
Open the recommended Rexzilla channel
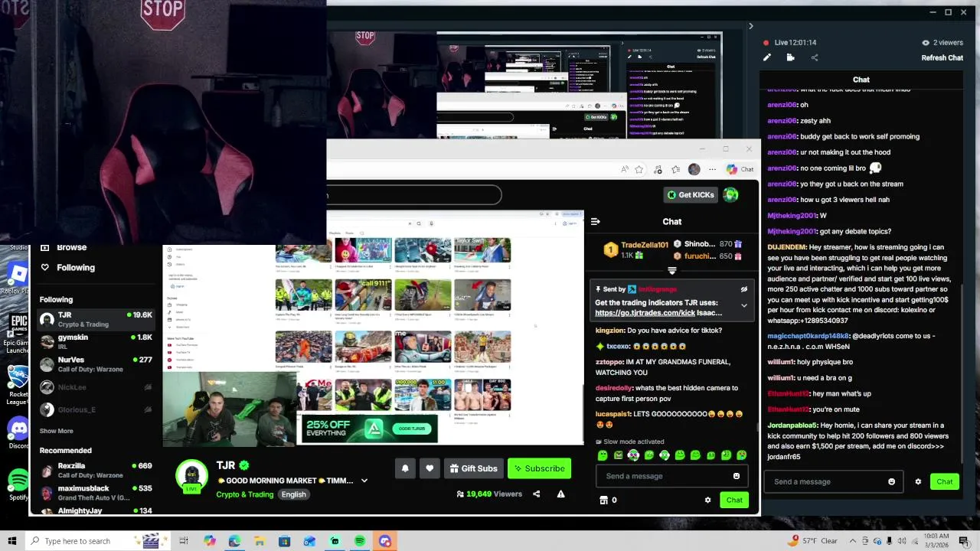[96, 470]
